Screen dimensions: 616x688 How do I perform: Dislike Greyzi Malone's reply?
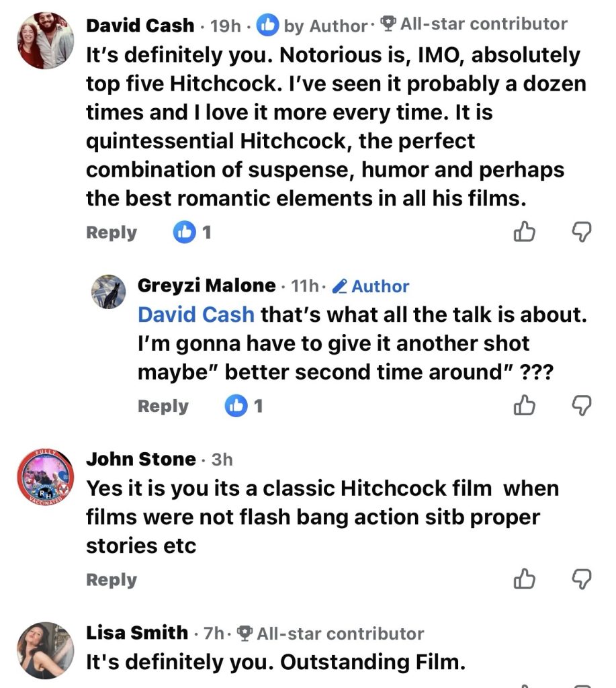581,406
